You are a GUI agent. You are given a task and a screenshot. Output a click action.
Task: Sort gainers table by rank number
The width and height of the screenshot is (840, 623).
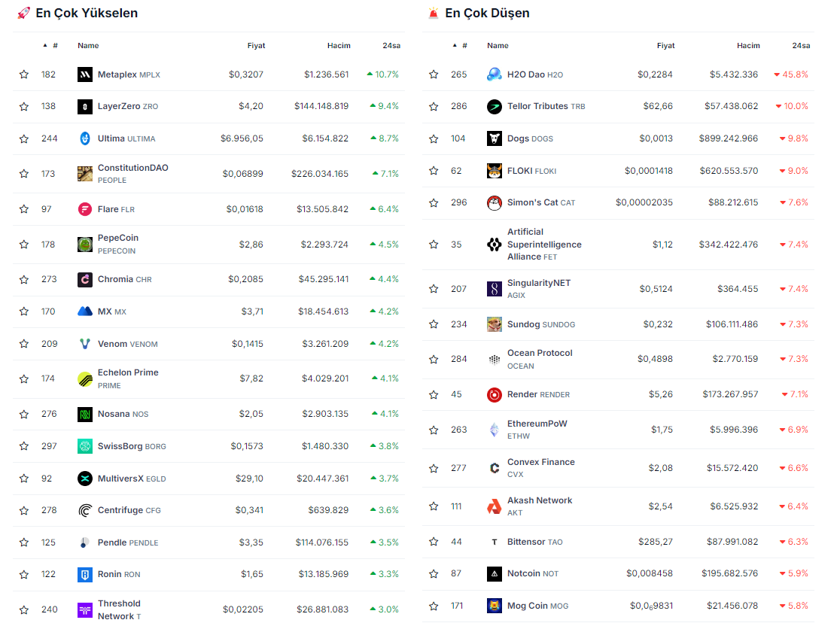51,46
